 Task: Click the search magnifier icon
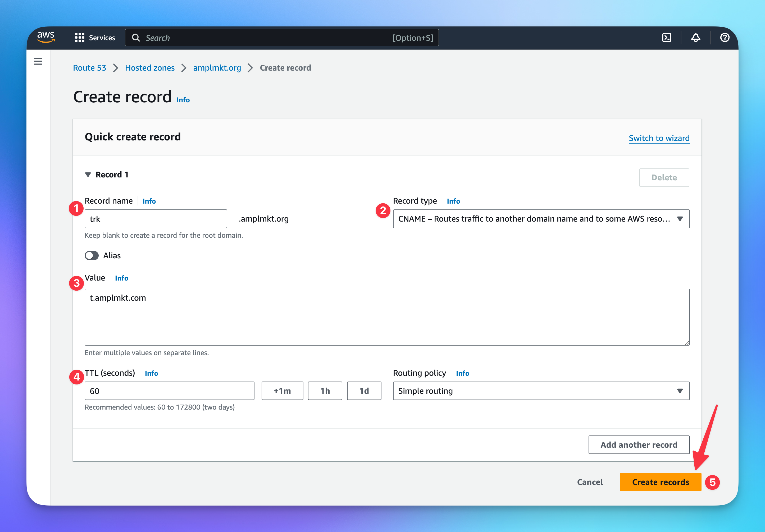(x=136, y=38)
